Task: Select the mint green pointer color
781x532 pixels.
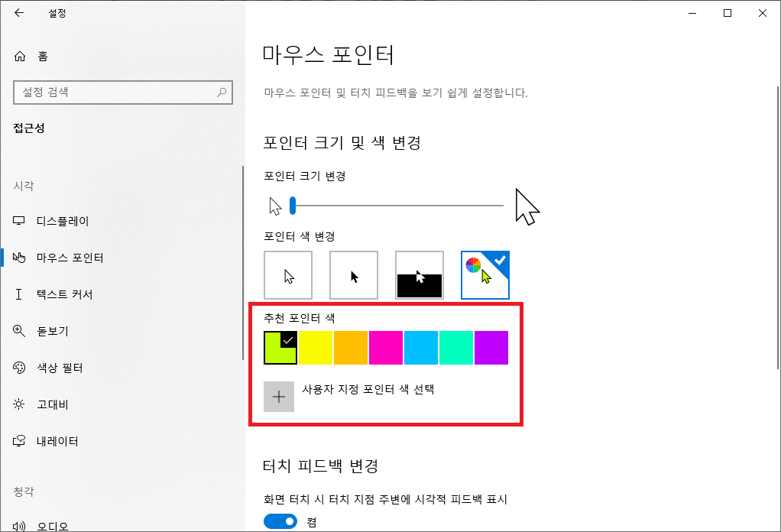Action: [456, 348]
